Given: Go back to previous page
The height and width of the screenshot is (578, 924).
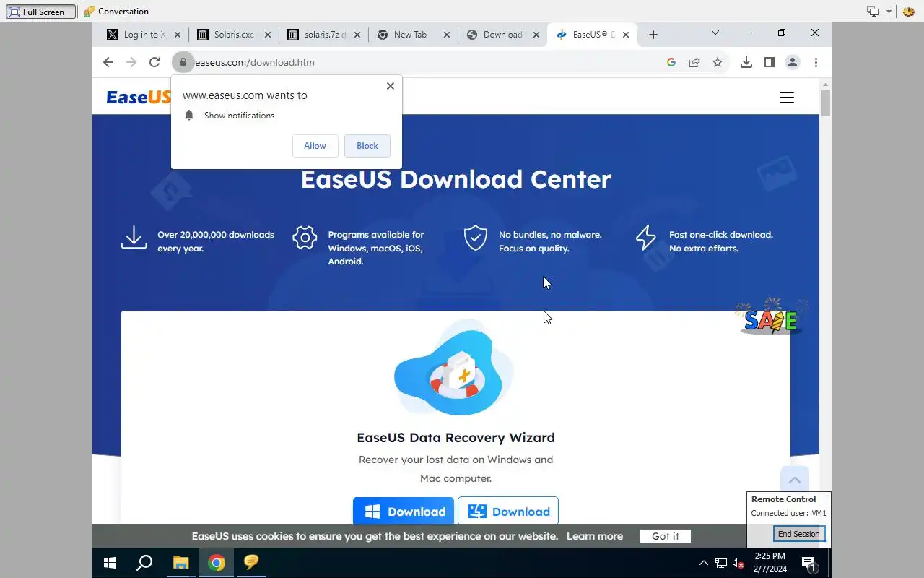Looking at the screenshot, I should (108, 62).
